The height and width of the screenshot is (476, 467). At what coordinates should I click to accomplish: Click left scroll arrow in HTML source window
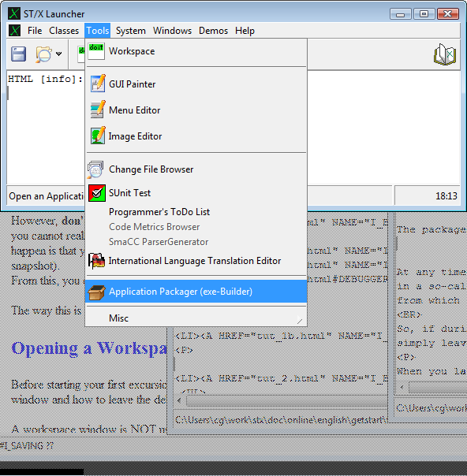(179, 400)
